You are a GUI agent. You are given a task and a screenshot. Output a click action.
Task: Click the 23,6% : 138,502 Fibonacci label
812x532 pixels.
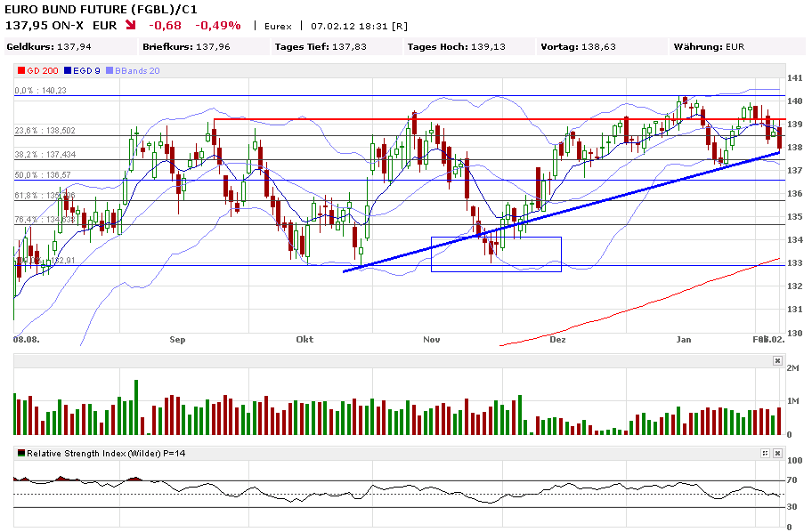coord(45,131)
